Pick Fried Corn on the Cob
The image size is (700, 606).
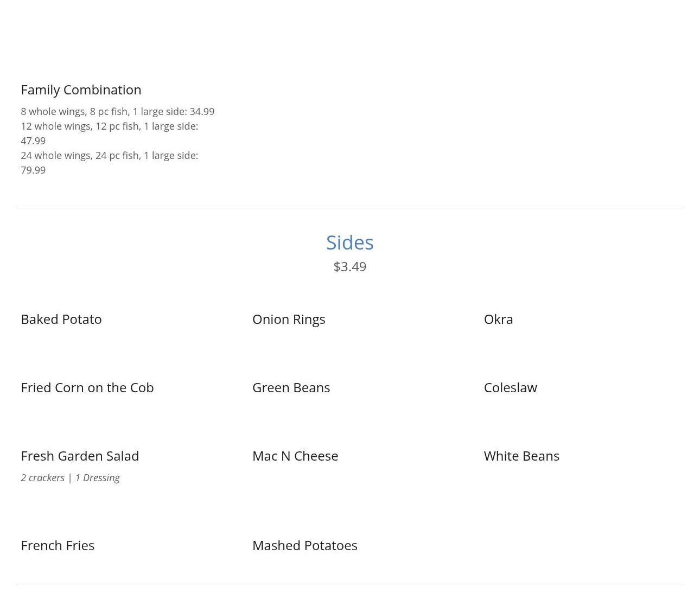click(x=87, y=387)
